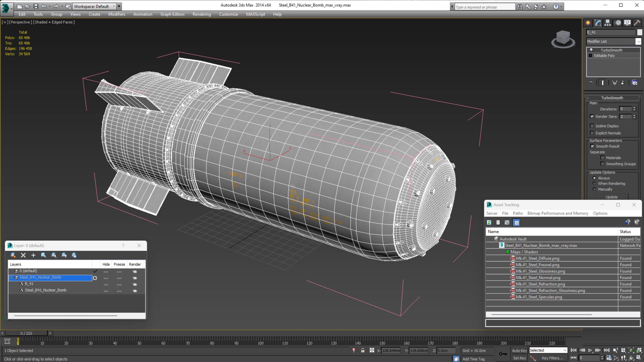Click Add Selected Objects to Layer plus icon
This screenshot has height=362, width=644.
[33, 255]
